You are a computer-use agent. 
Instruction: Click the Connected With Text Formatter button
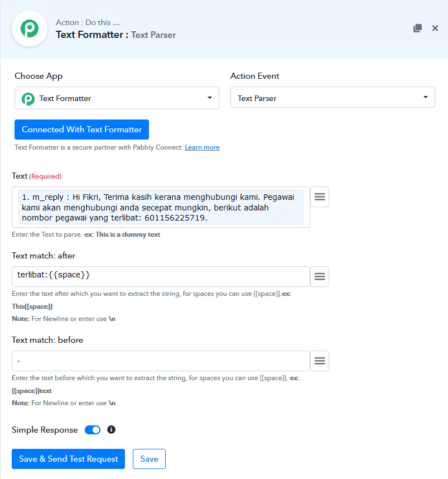click(81, 130)
